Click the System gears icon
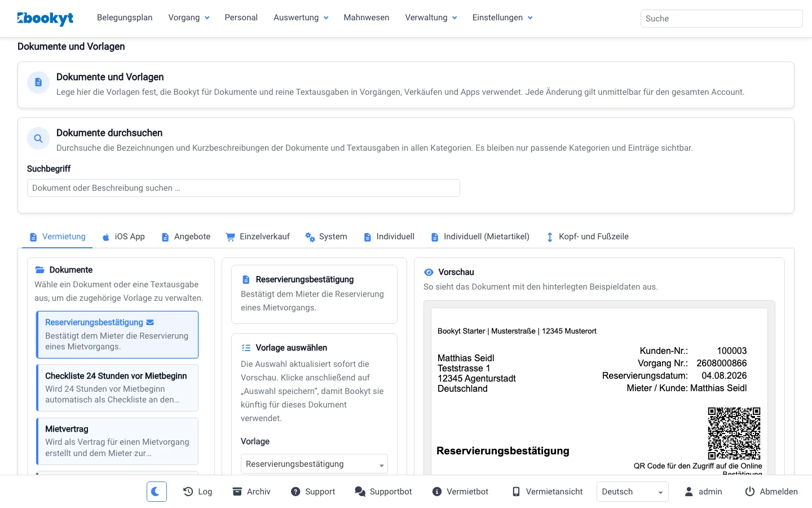The height and width of the screenshot is (508, 812). click(310, 237)
